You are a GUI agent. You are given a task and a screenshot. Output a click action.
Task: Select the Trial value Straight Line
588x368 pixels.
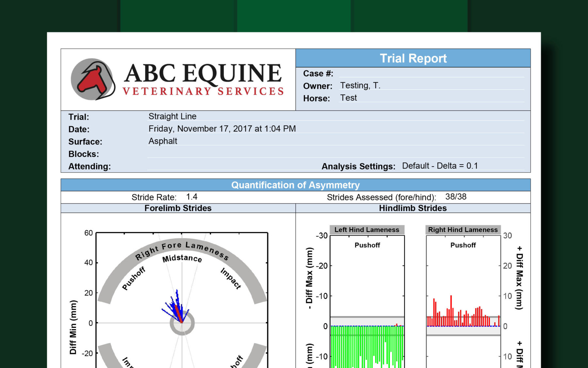172,116
